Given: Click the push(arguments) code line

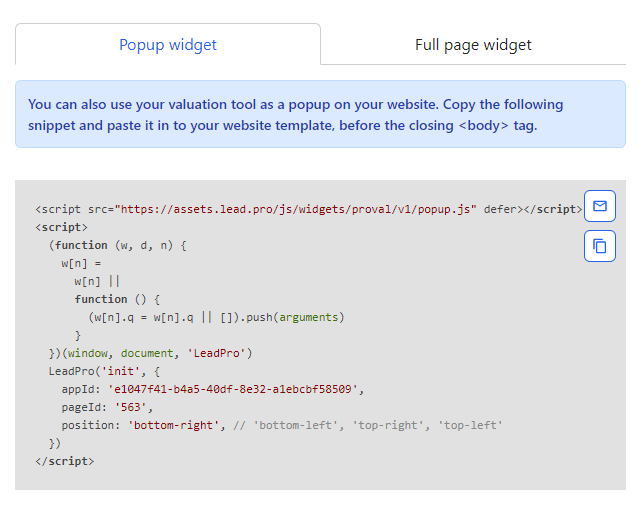Looking at the screenshot, I should [x=215, y=317].
